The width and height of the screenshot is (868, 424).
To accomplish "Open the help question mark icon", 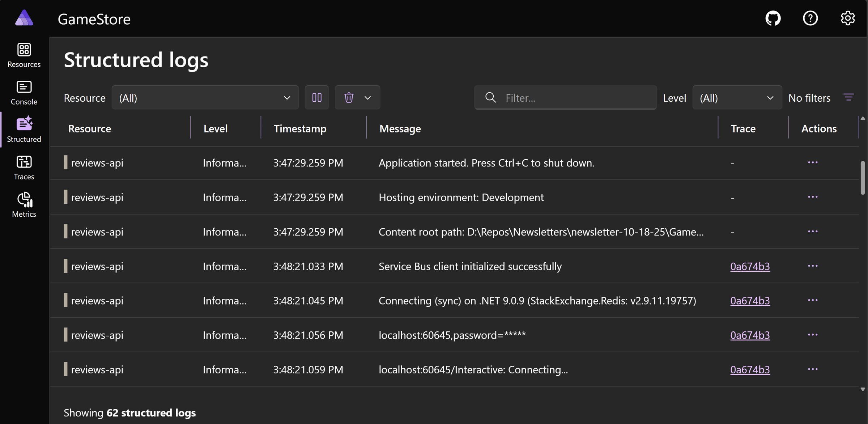I will [x=810, y=18].
